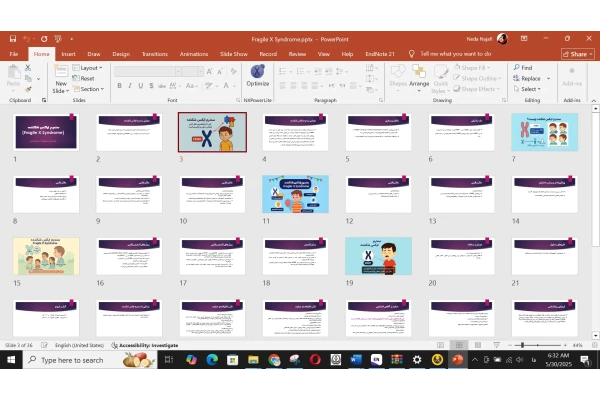Open Google Chrome from the taskbar
This screenshot has width=600, height=400.
click(x=274, y=359)
